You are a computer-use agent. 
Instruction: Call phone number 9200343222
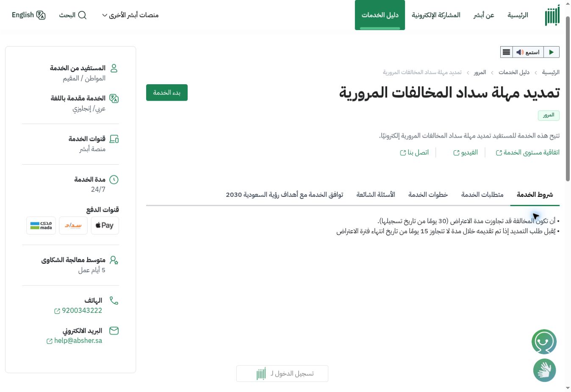click(x=78, y=311)
